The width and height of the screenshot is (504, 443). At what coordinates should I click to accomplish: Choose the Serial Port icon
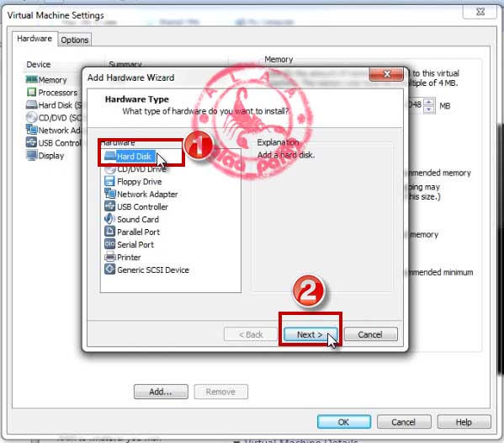click(109, 244)
